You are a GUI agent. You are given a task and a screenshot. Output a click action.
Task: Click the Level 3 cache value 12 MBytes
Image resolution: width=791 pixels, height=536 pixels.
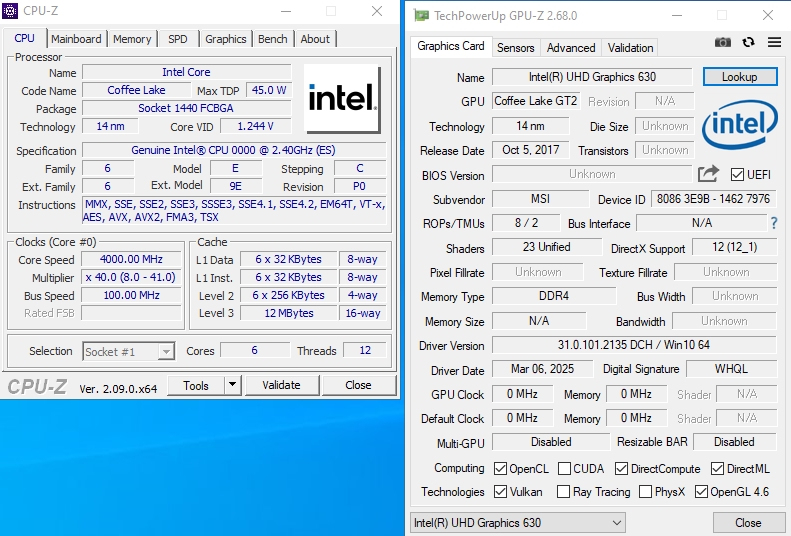point(289,313)
